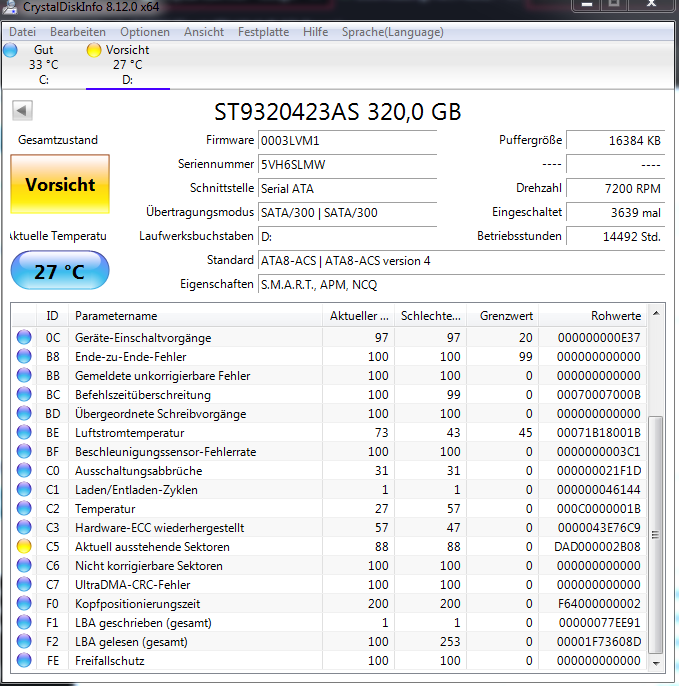
Task: Click the blue status icon for drive C:
Action: click(x=10, y=50)
